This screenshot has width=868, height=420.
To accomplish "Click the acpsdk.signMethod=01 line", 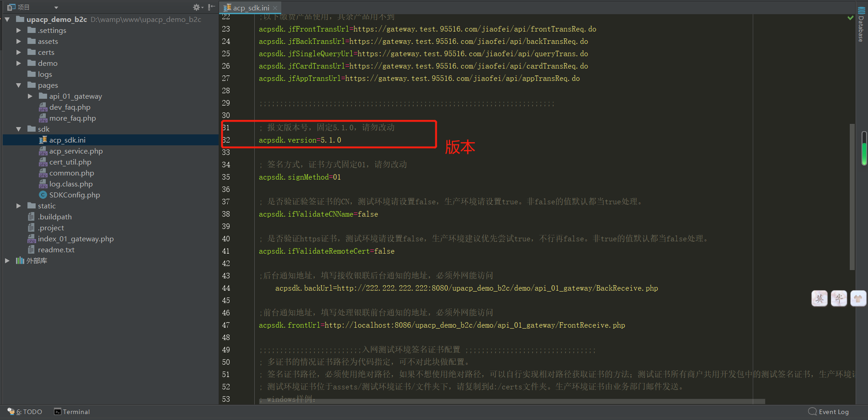I will [x=300, y=177].
